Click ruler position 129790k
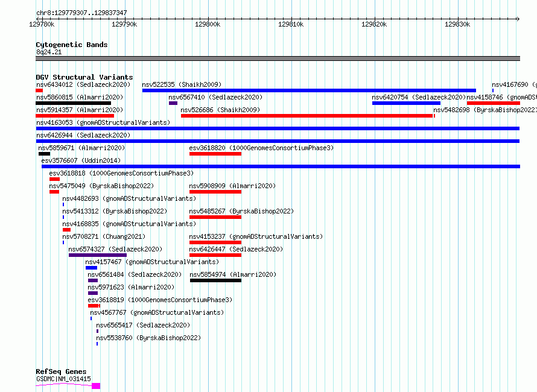The width and height of the screenshot is (537, 392). click(x=125, y=24)
